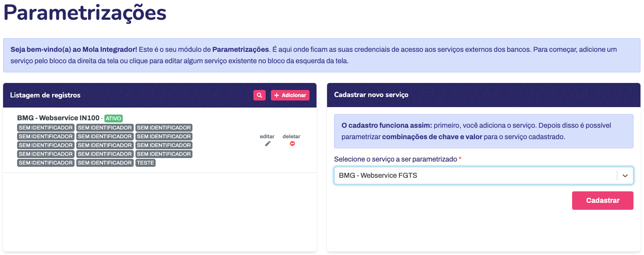The image size is (644, 255).
Task: Click the Cadastrar novo serviço heading
Action: pos(371,95)
